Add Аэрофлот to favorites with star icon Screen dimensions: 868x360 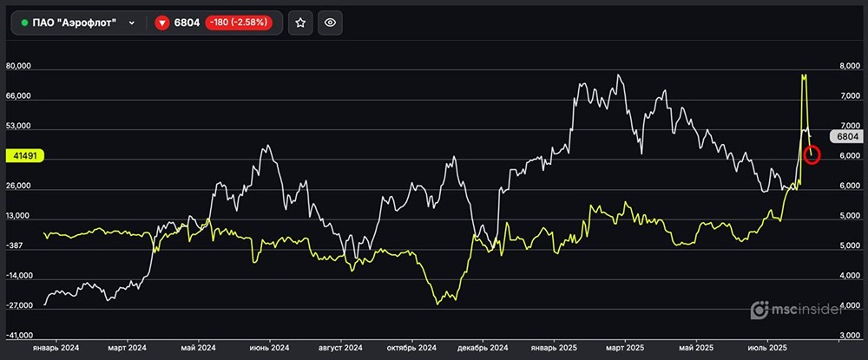(300, 23)
